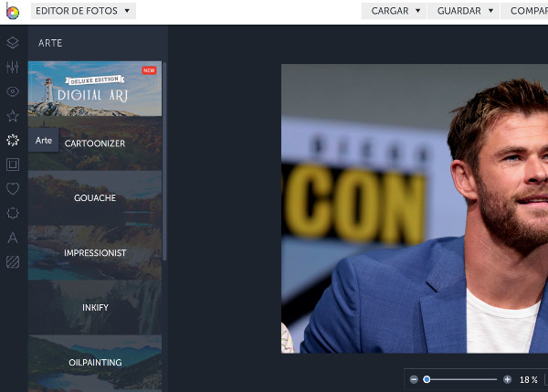Open the Guardar dropdown menu

[465, 11]
